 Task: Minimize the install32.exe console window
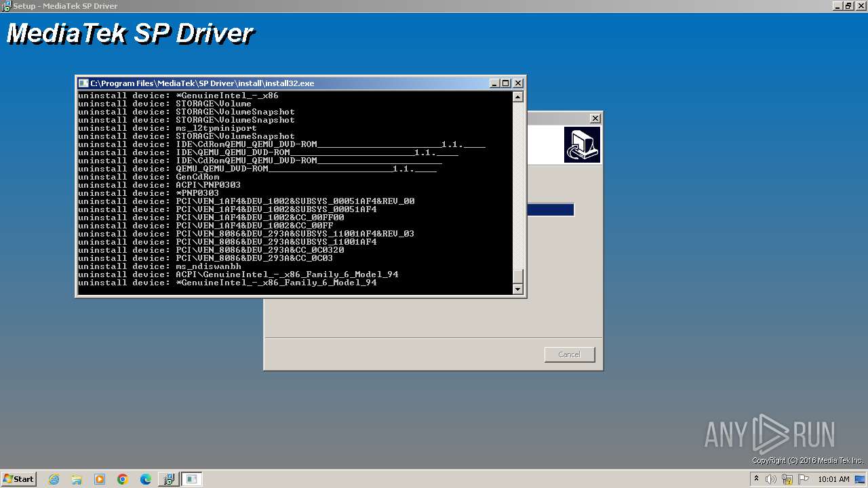click(494, 83)
